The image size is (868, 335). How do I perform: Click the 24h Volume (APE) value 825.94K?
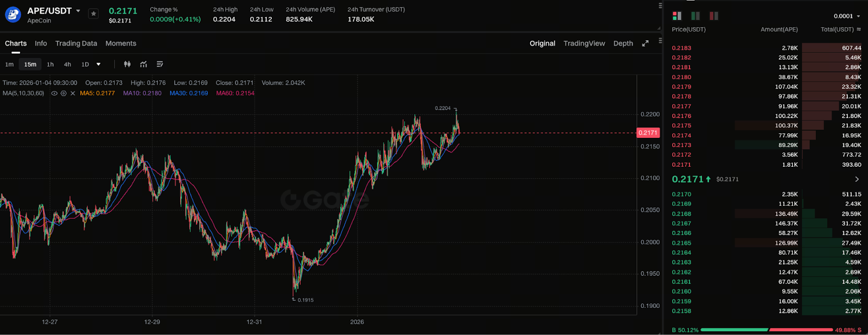[x=299, y=19]
